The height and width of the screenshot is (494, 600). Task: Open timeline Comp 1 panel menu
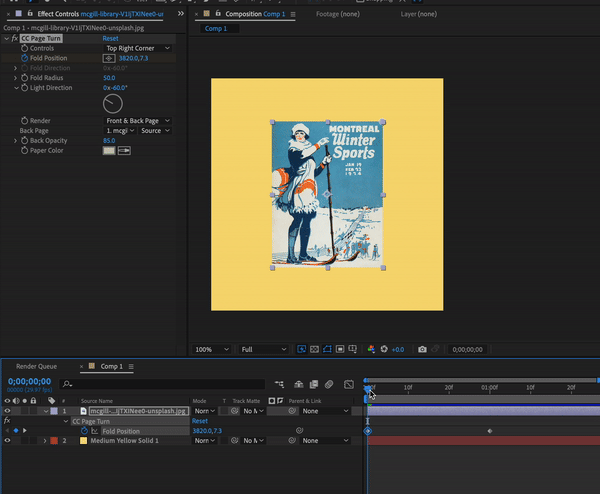point(131,366)
